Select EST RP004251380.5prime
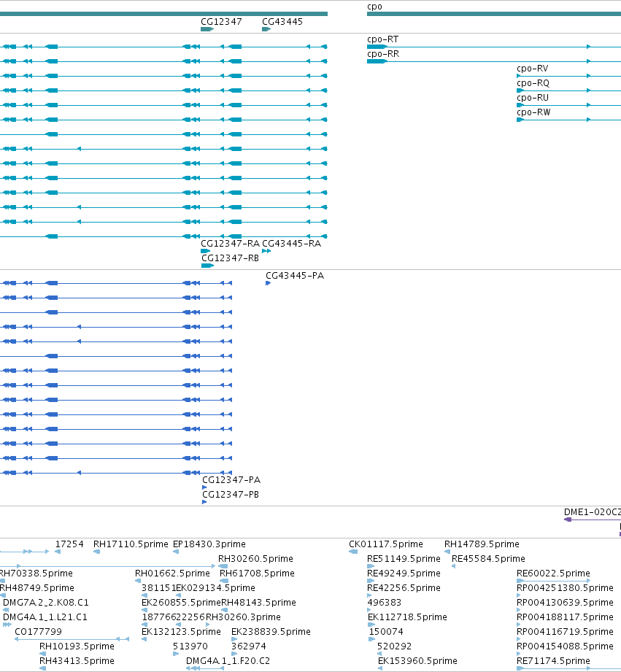 [x=565, y=588]
